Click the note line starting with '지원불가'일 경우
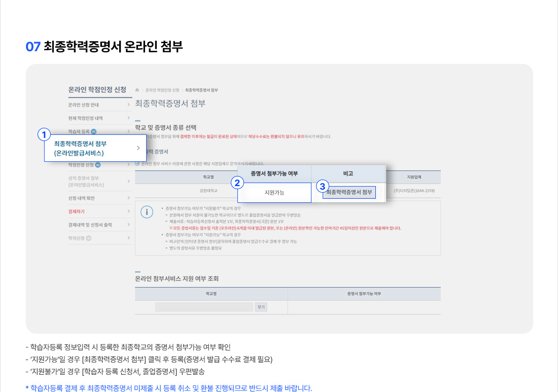 (115, 372)
